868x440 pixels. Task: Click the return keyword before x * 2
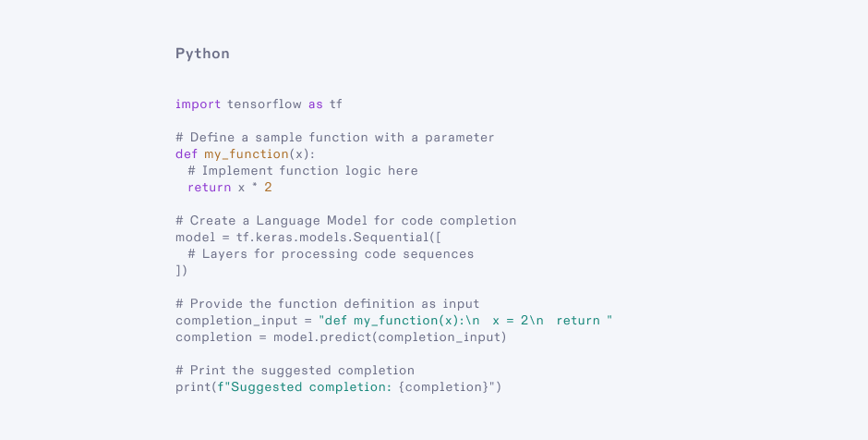click(x=209, y=188)
